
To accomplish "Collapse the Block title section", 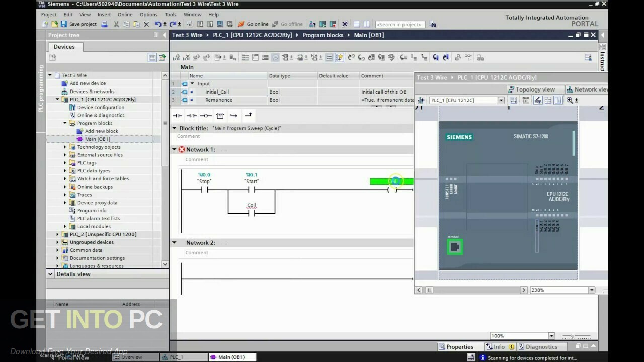I will click(x=175, y=128).
